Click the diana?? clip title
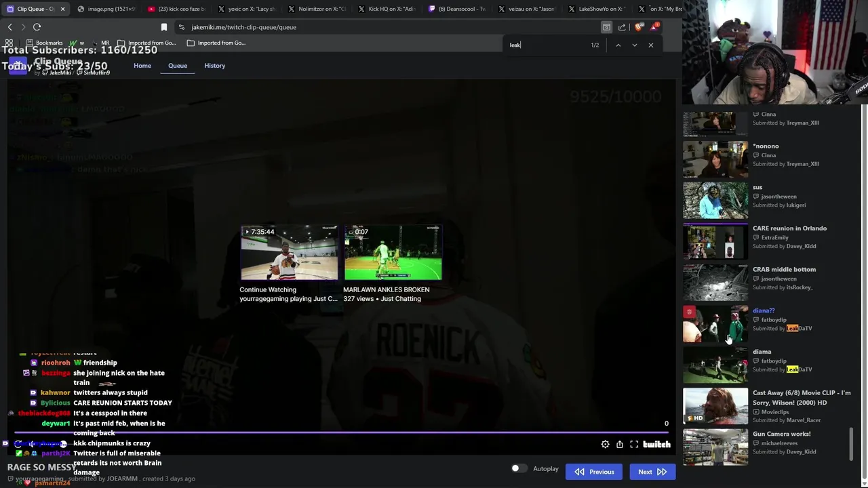The height and width of the screenshot is (488, 868). 764,310
